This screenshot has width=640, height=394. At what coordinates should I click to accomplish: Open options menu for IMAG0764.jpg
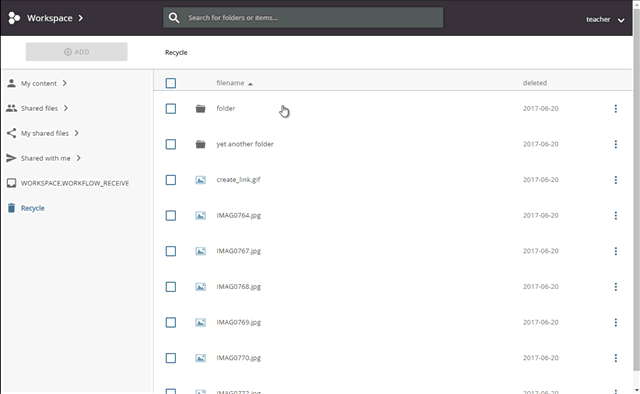tap(616, 216)
